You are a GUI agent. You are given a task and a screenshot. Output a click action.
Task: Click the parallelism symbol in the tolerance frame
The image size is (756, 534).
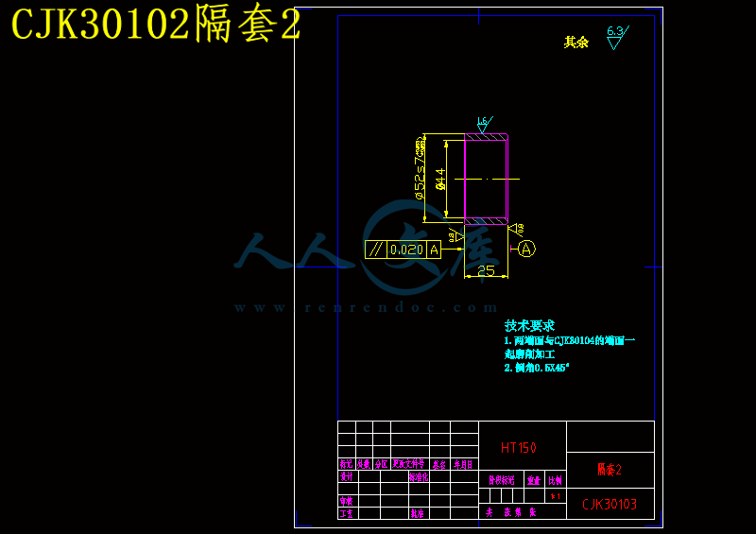(x=376, y=250)
